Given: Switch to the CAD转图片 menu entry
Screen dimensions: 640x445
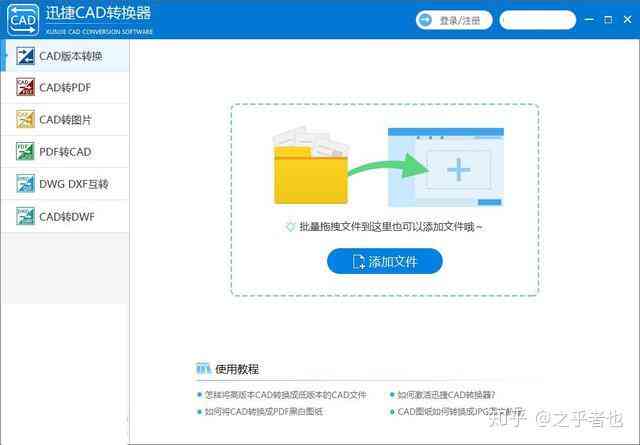Looking at the screenshot, I should pyautogui.click(x=65, y=119).
